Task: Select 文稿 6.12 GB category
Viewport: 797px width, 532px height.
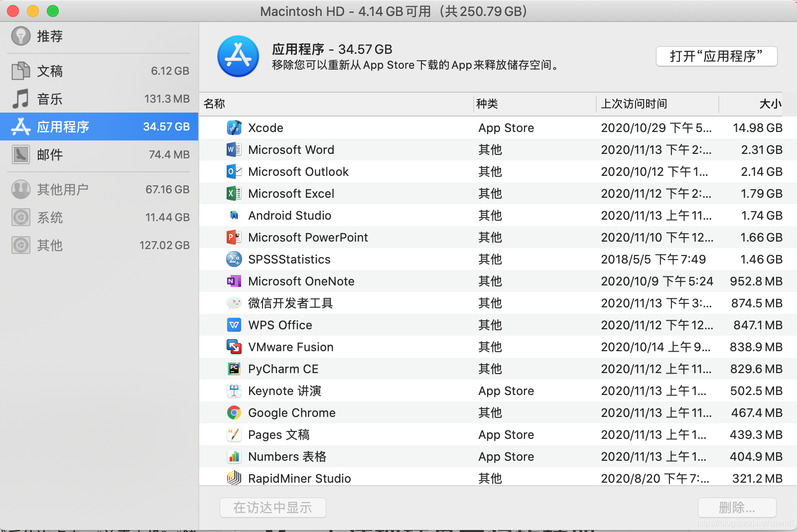Action: click(99, 71)
